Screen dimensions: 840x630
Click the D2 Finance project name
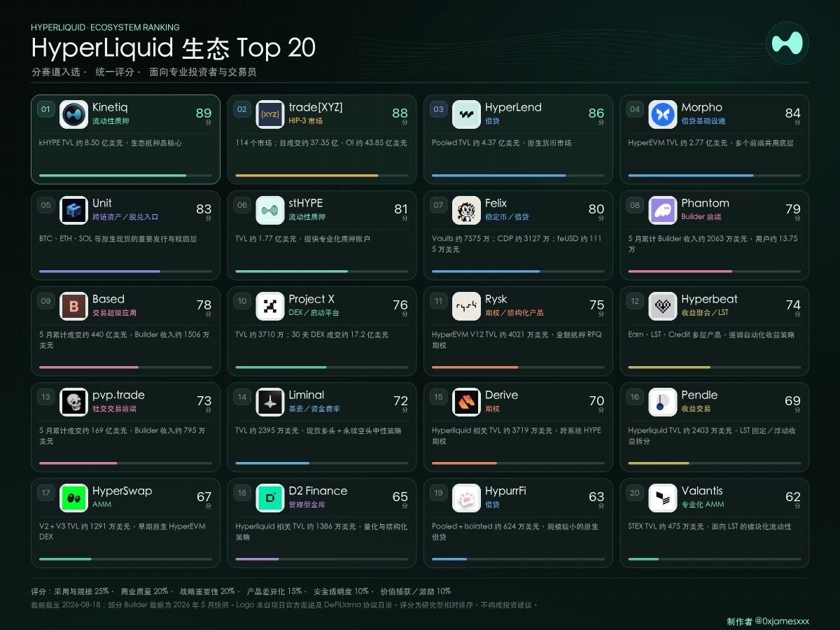318,491
